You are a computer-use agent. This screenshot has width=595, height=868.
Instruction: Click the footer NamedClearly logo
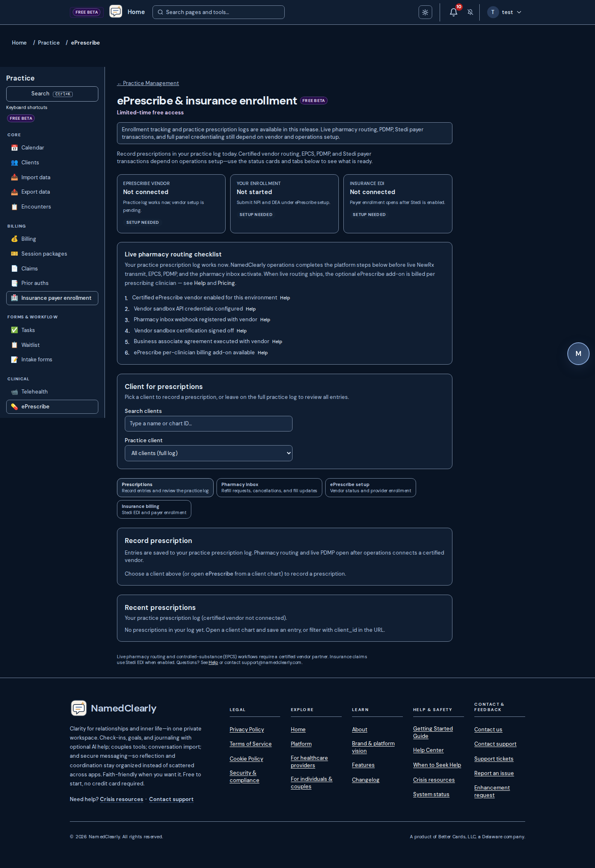(79, 708)
